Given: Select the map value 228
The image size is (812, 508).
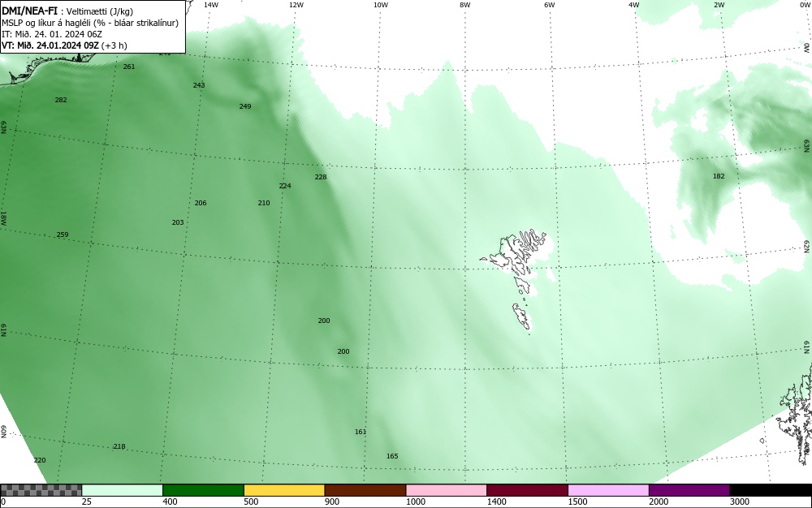Looking at the screenshot, I should [321, 177].
